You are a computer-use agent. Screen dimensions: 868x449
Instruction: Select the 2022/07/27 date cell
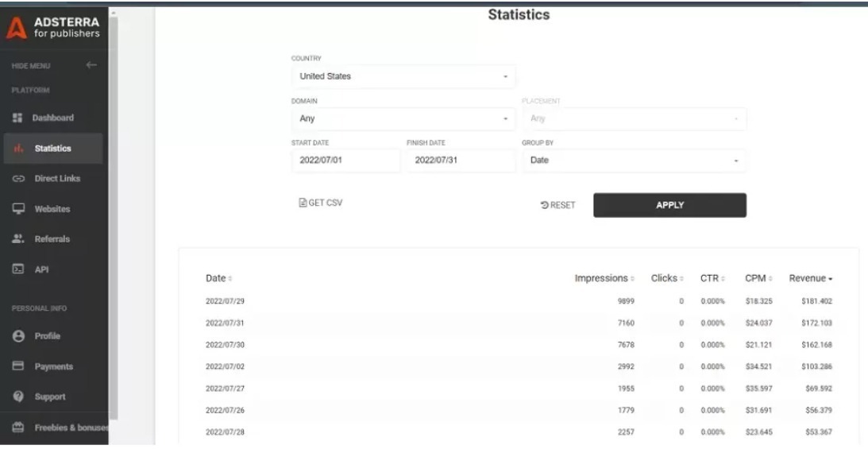click(225, 389)
